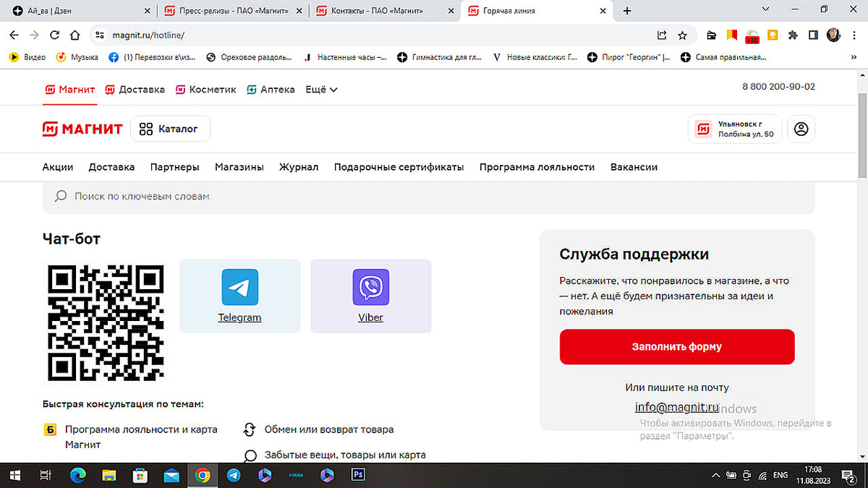Bookmark this page with the star icon
The image size is (868, 488).
(x=682, y=35)
